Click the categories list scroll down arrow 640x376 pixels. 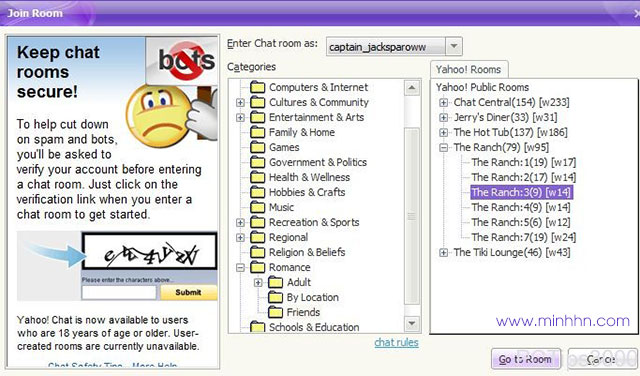click(x=412, y=324)
